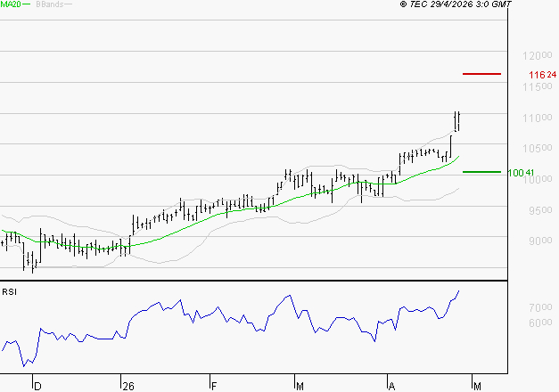The image size is (559, 392).
Task: Click the latest price bar near 11000
Action: [x=458, y=121]
